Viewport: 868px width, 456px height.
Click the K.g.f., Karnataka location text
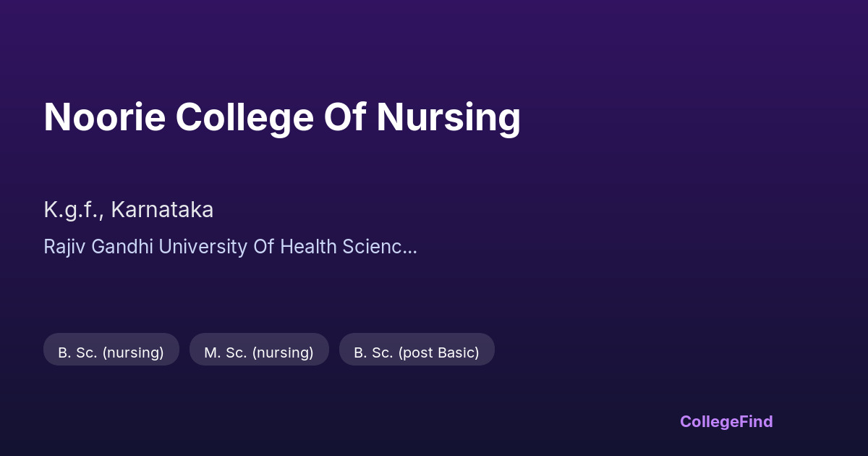click(x=128, y=210)
